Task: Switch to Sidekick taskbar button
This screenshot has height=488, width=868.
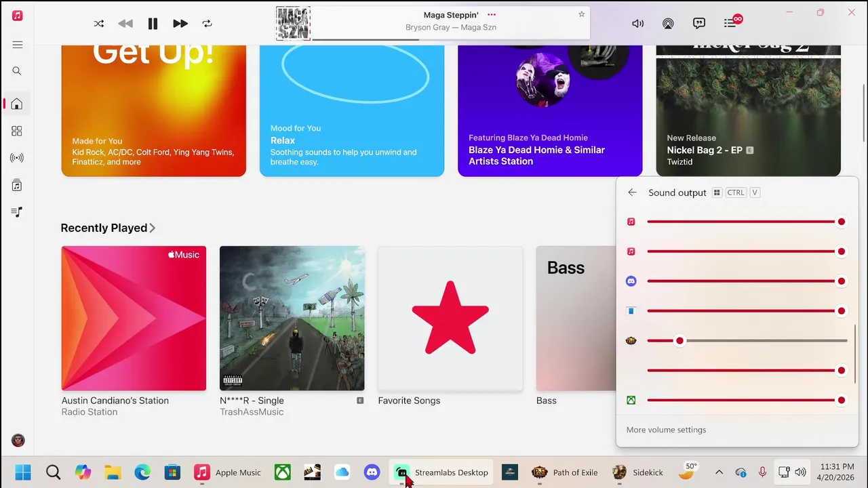Action: point(638,472)
